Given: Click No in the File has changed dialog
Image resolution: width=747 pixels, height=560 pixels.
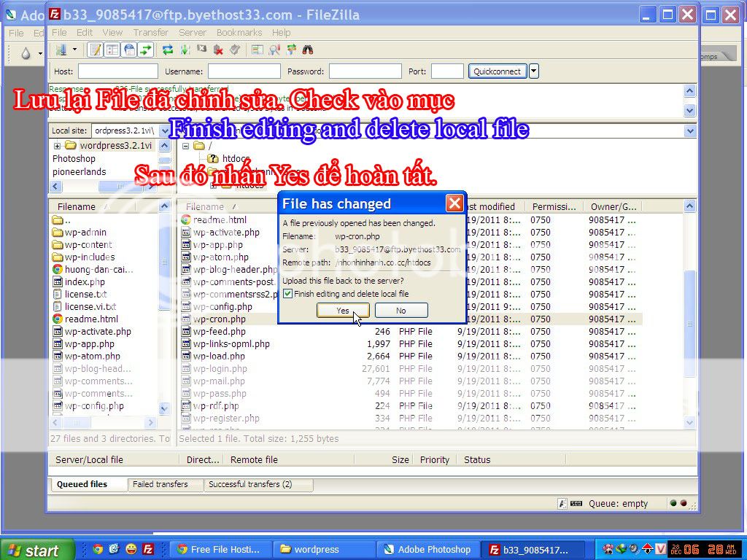Looking at the screenshot, I should pos(401,311).
